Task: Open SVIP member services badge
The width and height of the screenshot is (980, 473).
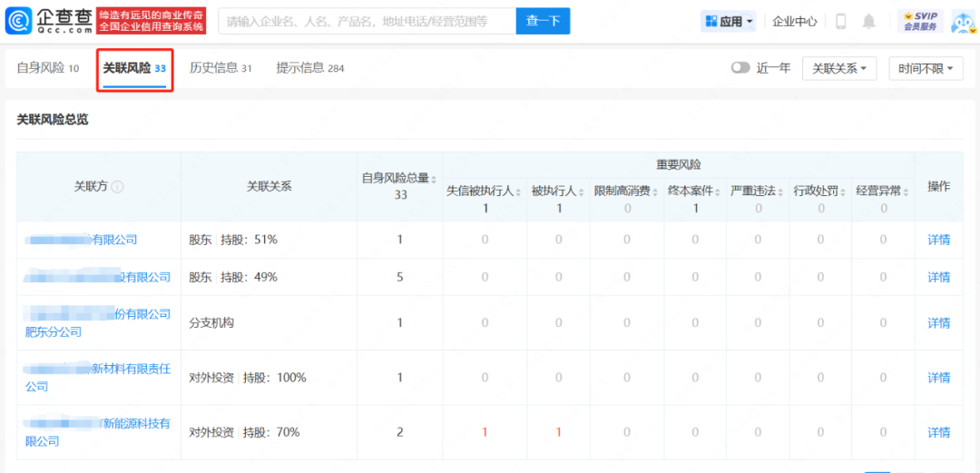Action: click(920, 21)
